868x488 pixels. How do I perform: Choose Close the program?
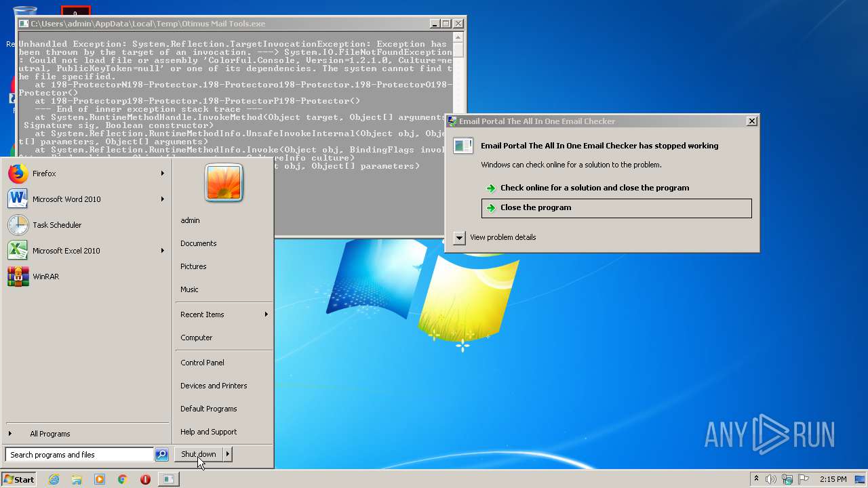(x=616, y=208)
